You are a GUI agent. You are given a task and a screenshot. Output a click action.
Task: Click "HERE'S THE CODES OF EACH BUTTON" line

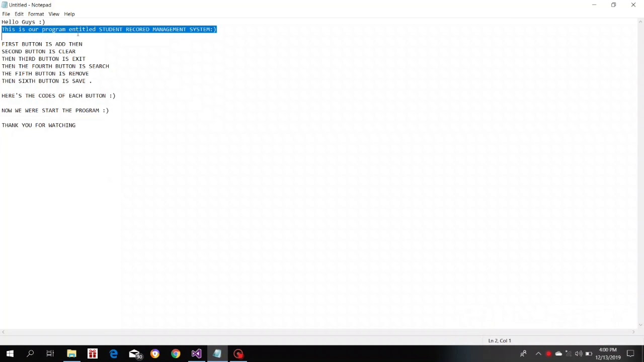coord(58,96)
